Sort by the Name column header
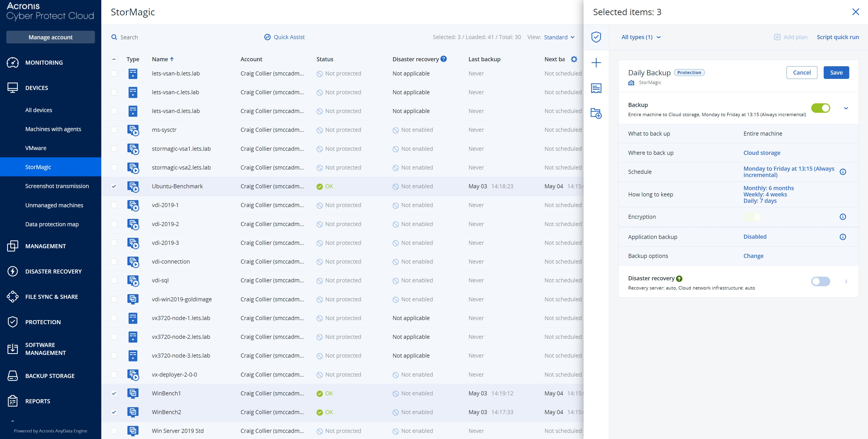The height and width of the screenshot is (439, 868). click(163, 59)
